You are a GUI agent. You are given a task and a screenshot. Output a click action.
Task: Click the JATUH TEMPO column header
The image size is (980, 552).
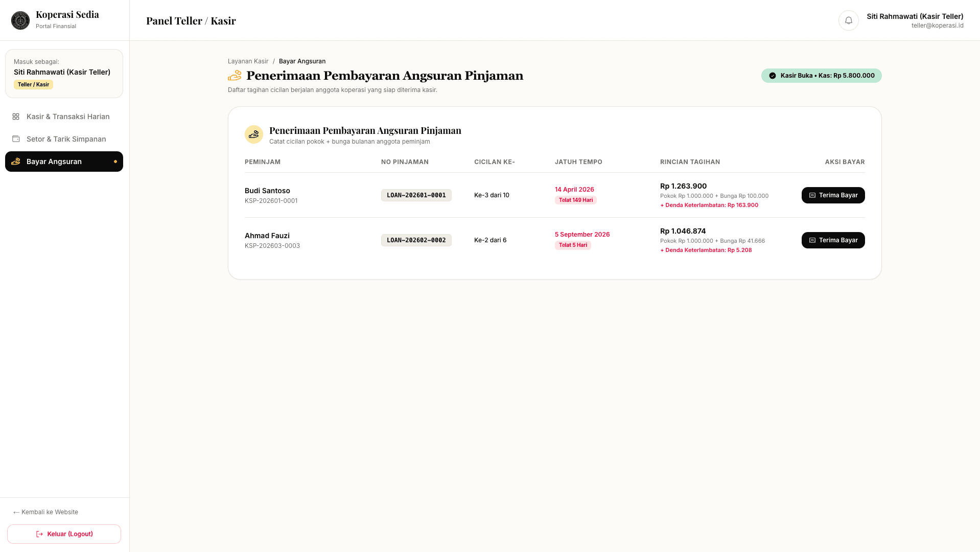click(578, 162)
